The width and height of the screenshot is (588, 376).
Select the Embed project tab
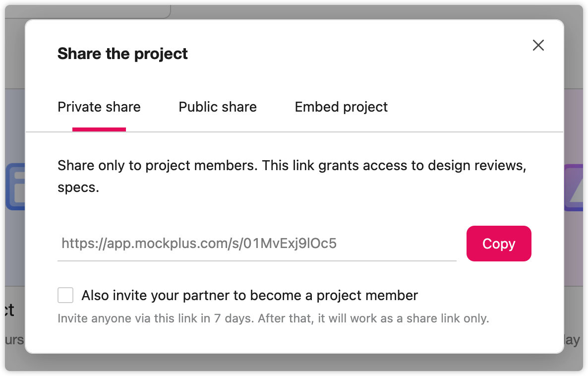click(x=341, y=107)
